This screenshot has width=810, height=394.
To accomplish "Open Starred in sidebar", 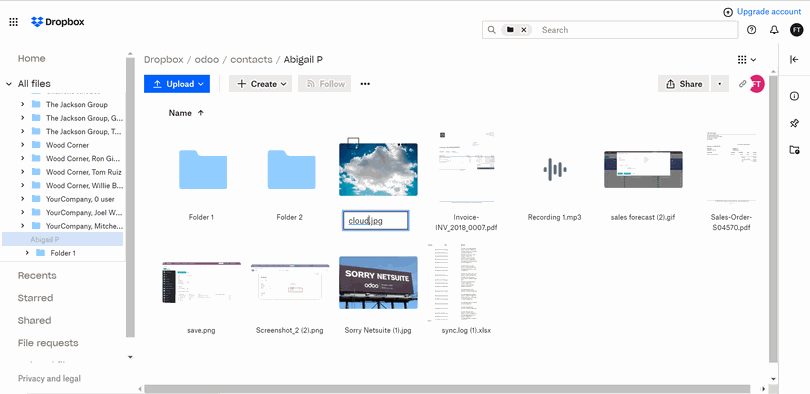I will click(x=36, y=298).
